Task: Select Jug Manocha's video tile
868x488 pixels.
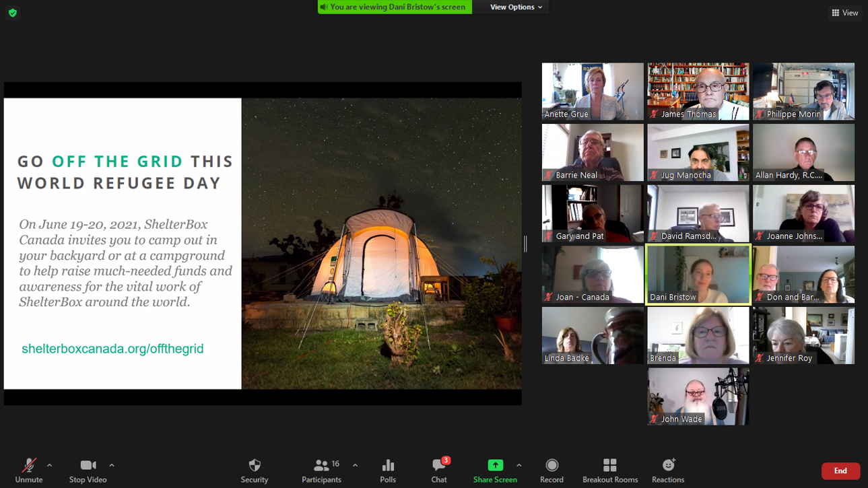Action: (698, 153)
